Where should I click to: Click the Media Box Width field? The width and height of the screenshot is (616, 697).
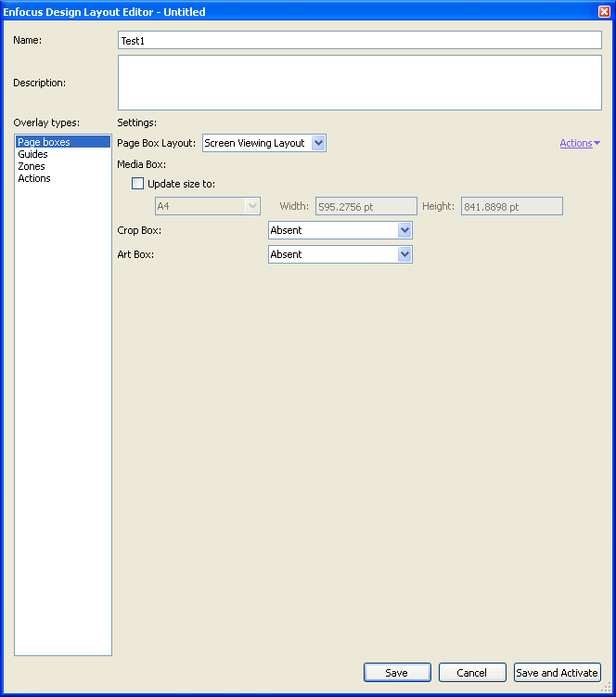(366, 206)
